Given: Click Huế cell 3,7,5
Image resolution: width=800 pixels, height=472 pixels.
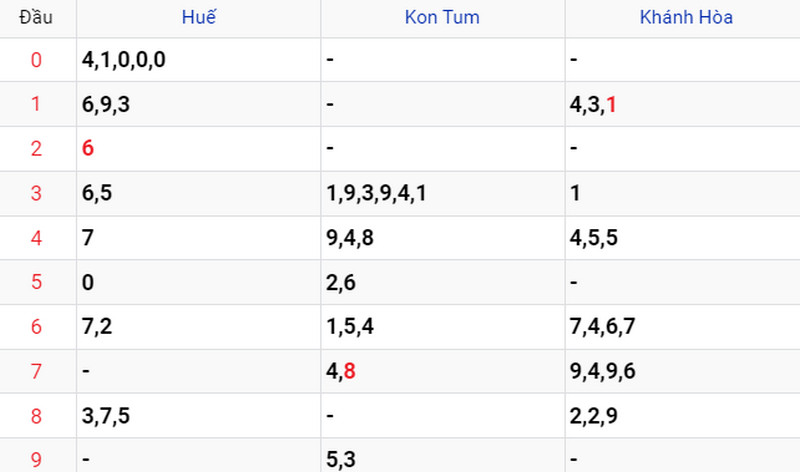Looking at the screenshot, I should coord(108,416).
